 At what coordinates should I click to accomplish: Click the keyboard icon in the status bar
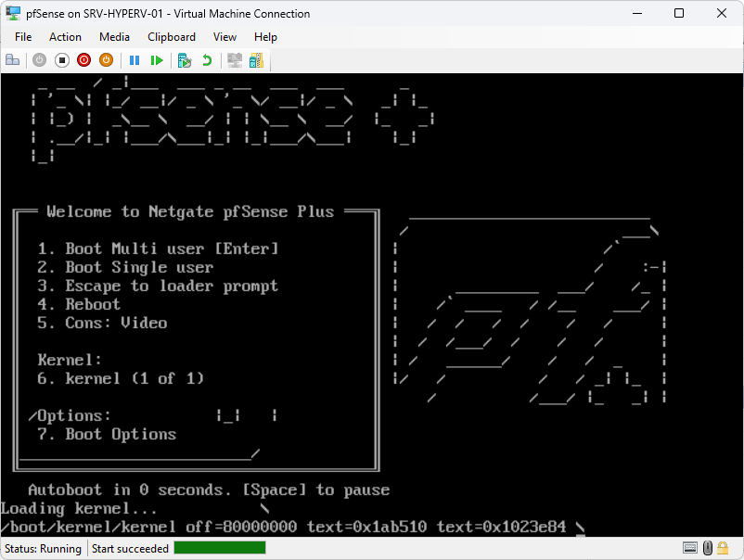689,548
